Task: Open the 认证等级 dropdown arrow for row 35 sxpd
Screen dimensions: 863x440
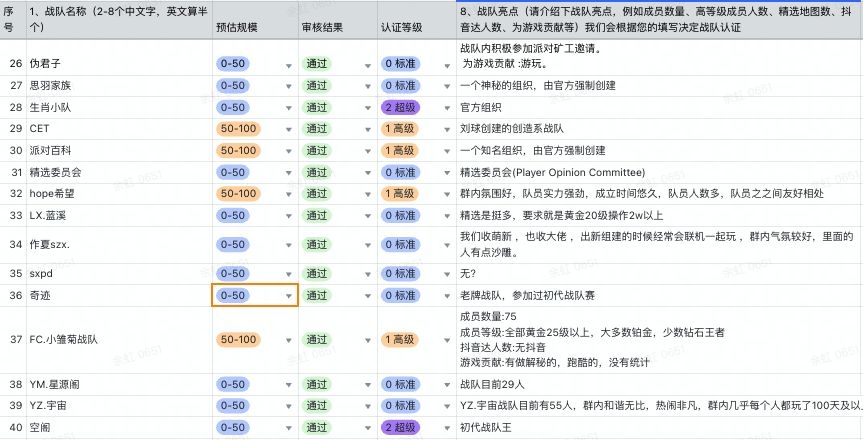Action: point(447,274)
